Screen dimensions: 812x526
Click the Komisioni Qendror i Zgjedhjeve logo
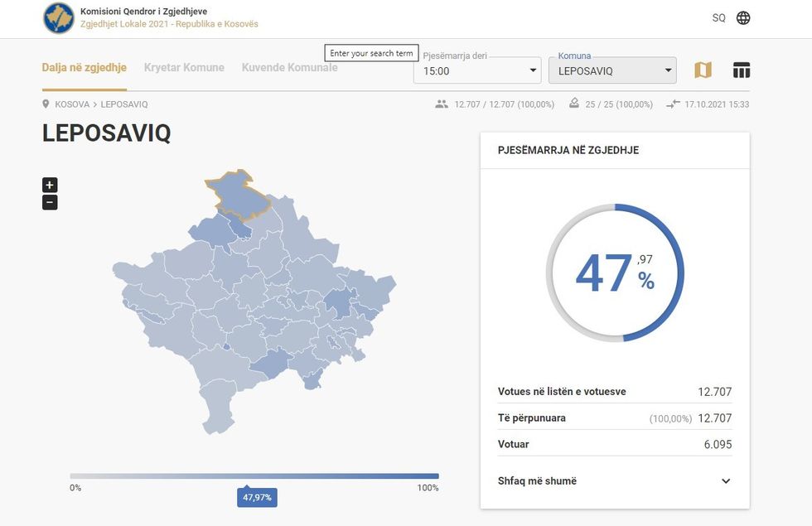tap(58, 17)
